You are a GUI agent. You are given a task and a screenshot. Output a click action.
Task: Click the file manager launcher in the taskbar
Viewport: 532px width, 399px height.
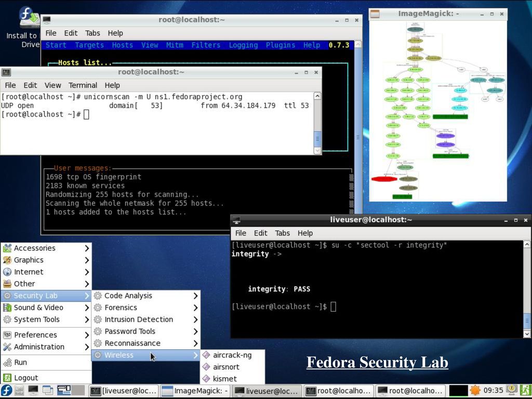tap(19, 391)
